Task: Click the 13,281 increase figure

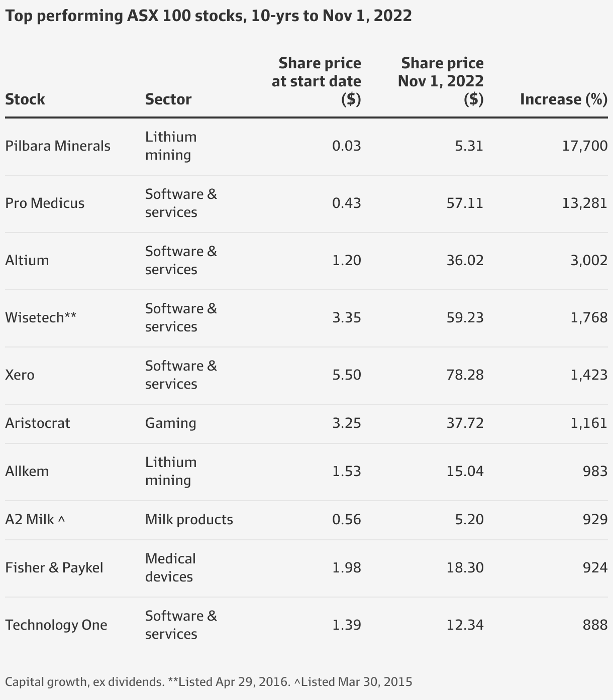Action: click(x=585, y=203)
